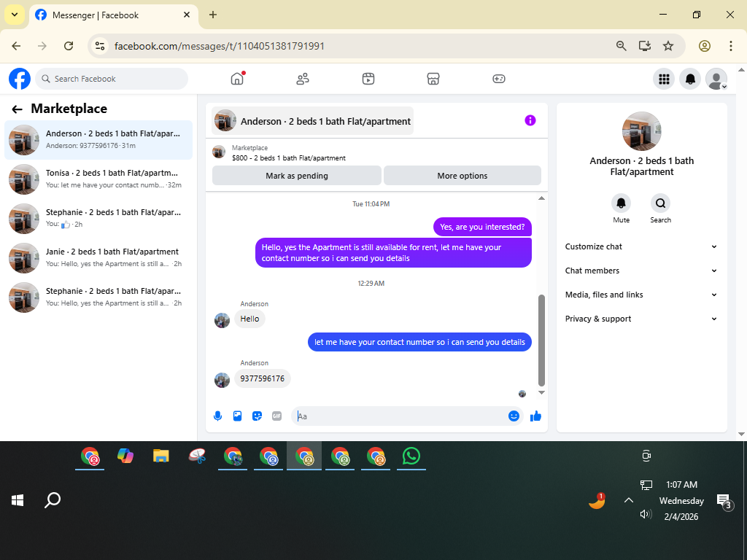Open the Chrome tab search dropdown

[x=15, y=15]
